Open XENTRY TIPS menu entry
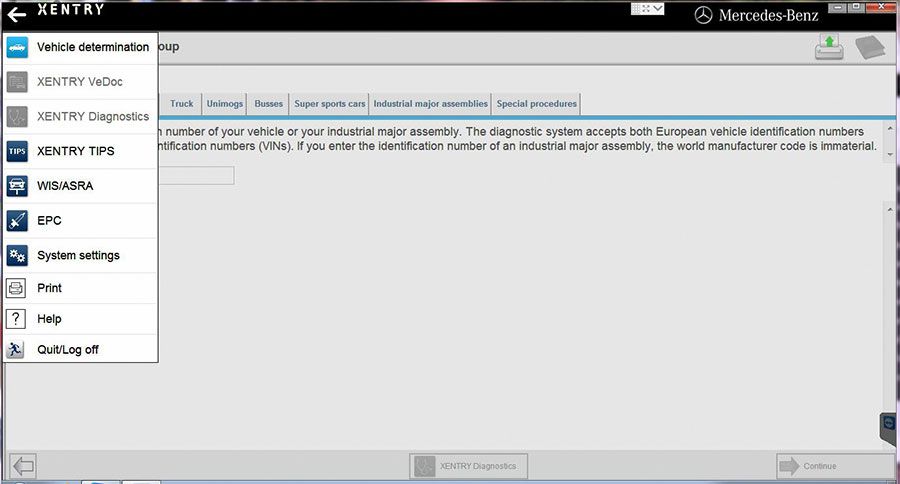Viewport: 900px width, 484px height. pyautogui.click(x=80, y=151)
